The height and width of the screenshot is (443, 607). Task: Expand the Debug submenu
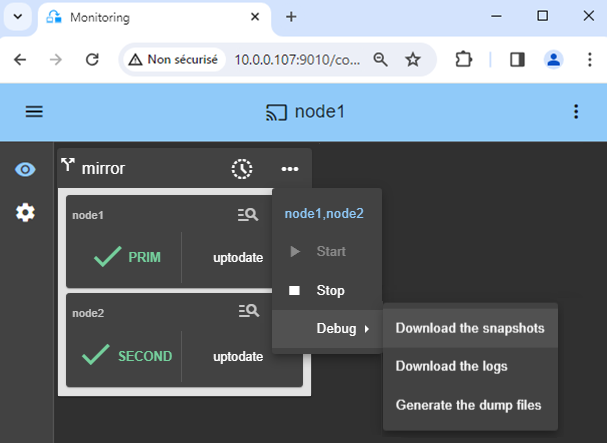[x=335, y=328]
